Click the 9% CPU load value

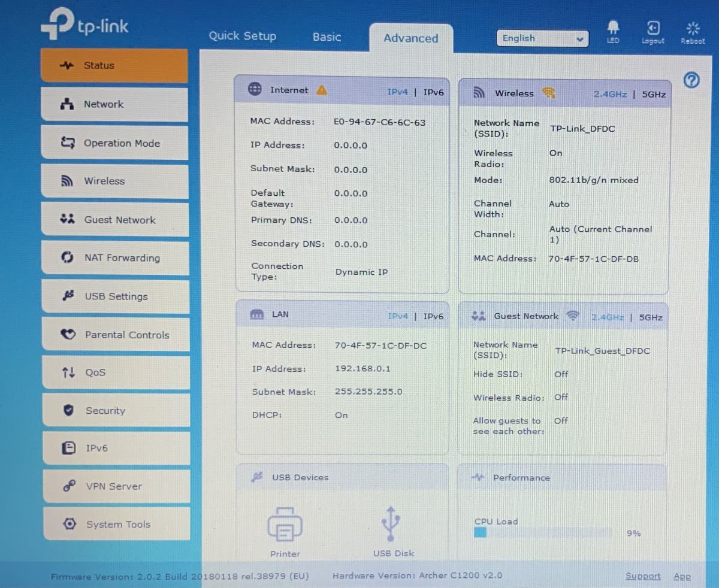(633, 533)
